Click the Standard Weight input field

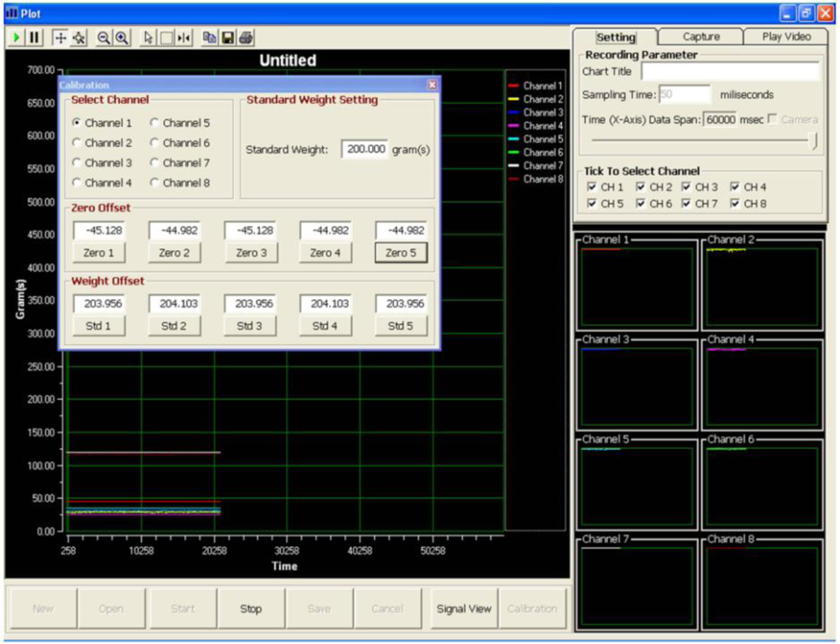(x=365, y=149)
